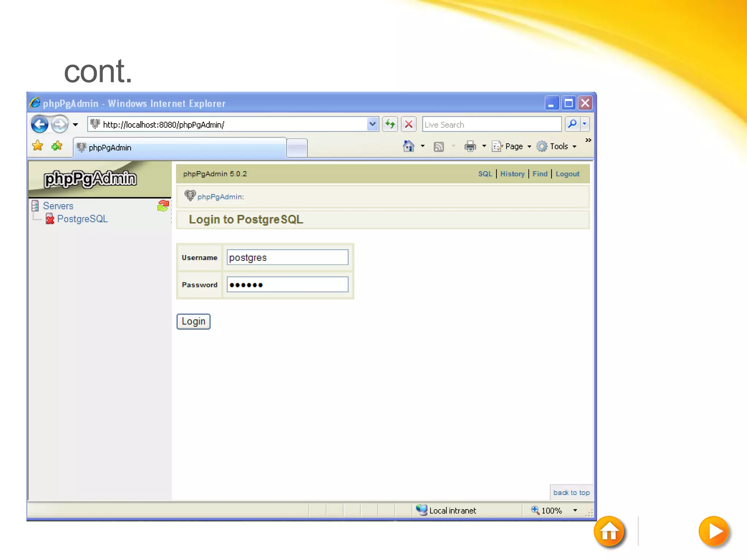
Task: Click the magnifier Search button
Action: pyautogui.click(x=572, y=124)
